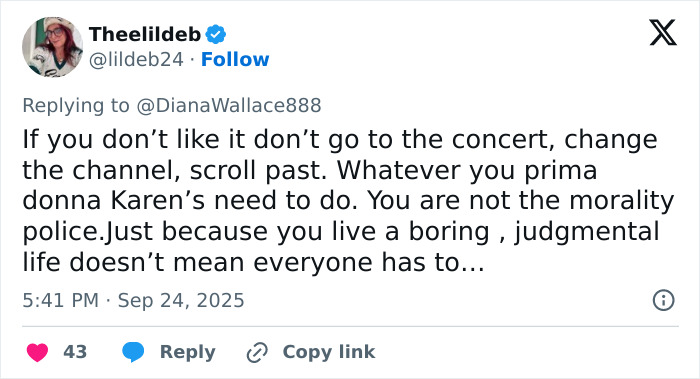Screen dimensions: 700x379
Task: Open the X logo in the corner
Action: (663, 33)
